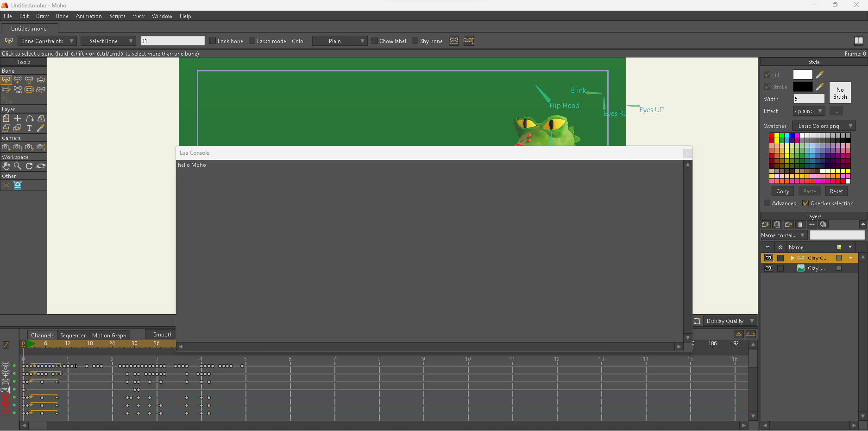The height and width of the screenshot is (431, 868).
Task: Open the Plain color dropdown
Action: (x=340, y=41)
